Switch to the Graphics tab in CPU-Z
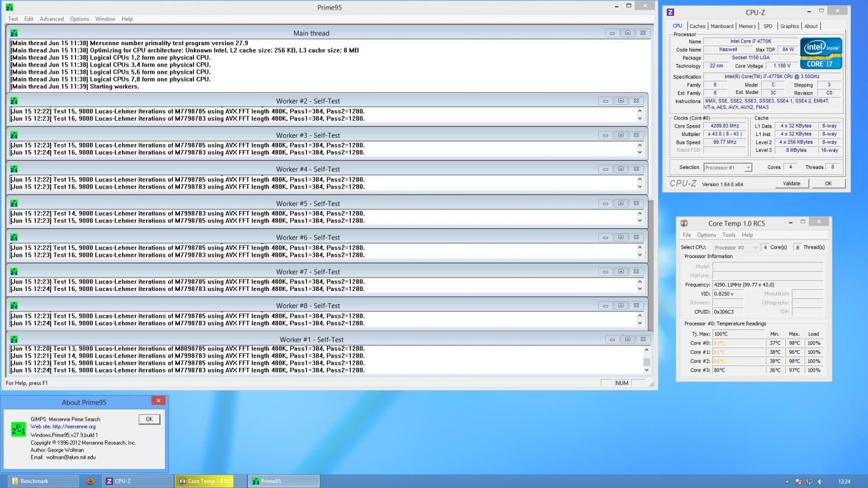The height and width of the screenshot is (488, 868). click(789, 26)
